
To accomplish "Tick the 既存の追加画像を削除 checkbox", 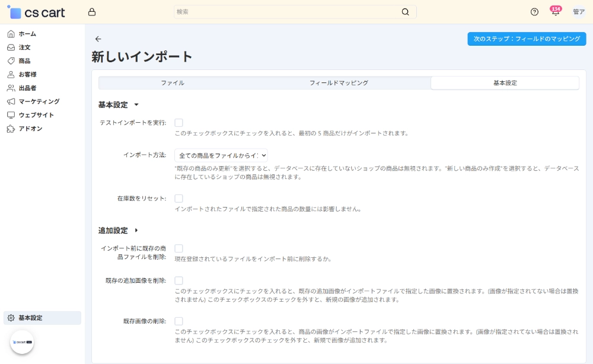I will [178, 280].
